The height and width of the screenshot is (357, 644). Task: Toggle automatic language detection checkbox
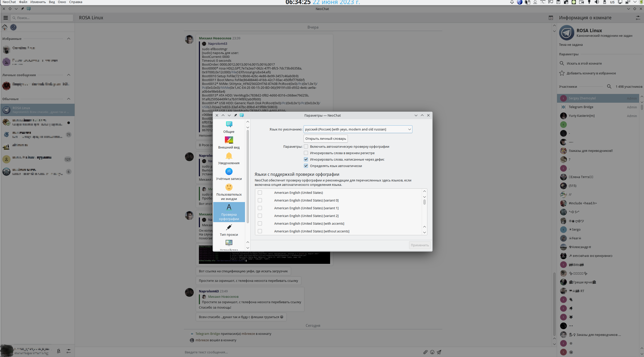tap(306, 166)
